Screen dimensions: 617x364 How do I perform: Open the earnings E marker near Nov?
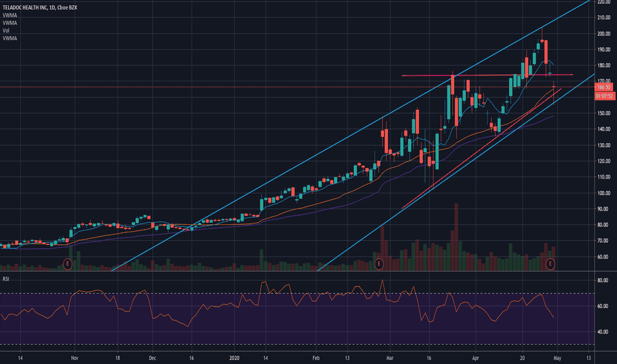click(x=68, y=263)
